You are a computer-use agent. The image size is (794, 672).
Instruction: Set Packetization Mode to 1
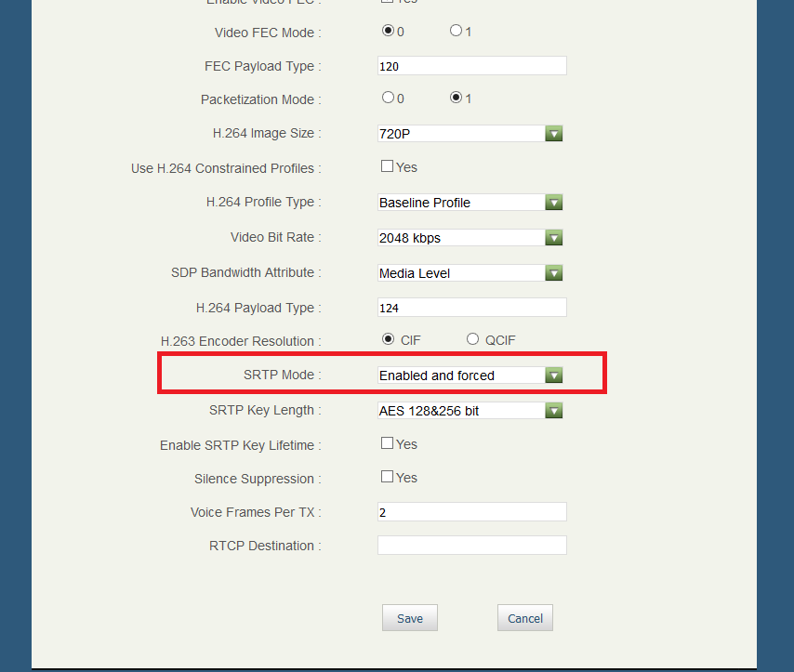point(456,98)
